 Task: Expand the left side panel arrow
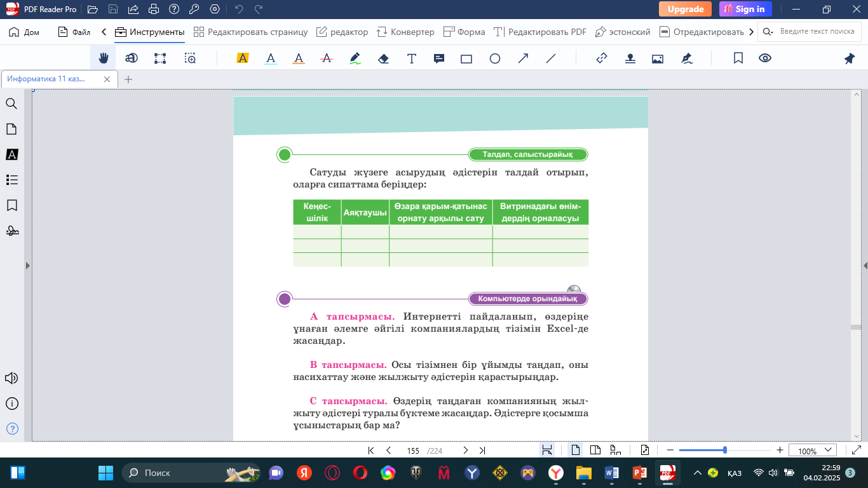click(x=27, y=266)
